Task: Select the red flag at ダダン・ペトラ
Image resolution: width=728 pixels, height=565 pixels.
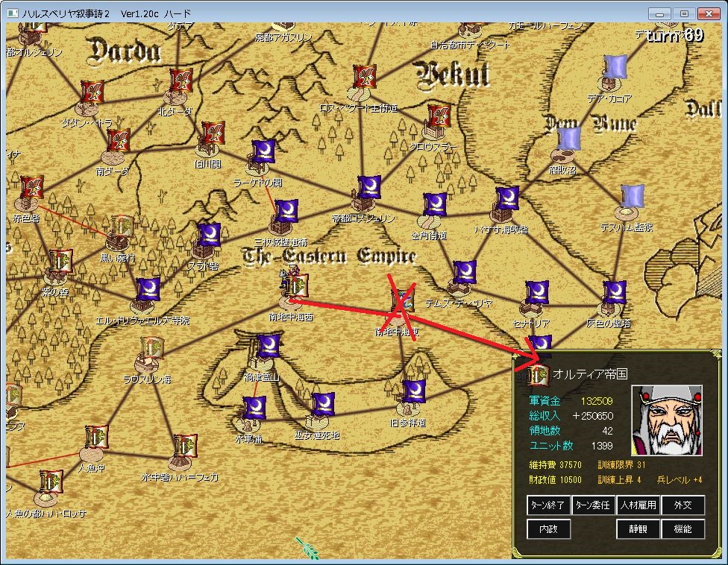Action: pyautogui.click(x=92, y=92)
